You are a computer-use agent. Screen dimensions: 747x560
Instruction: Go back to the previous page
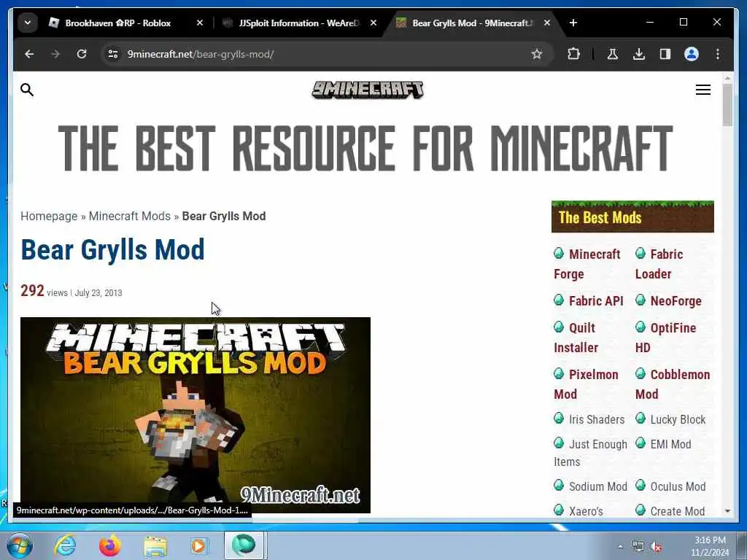[x=29, y=54]
